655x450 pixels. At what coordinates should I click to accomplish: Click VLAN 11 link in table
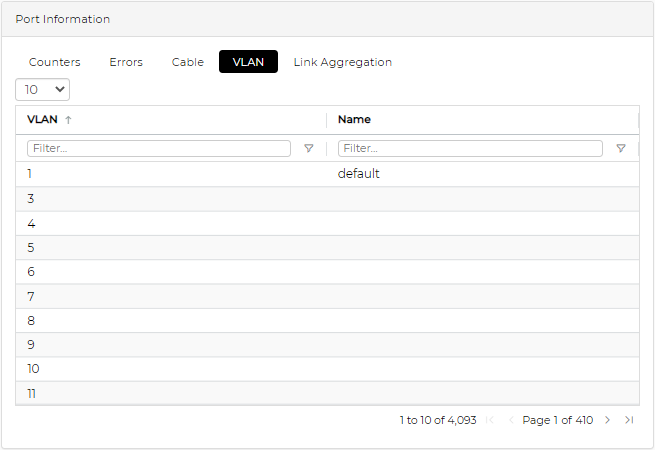point(32,394)
